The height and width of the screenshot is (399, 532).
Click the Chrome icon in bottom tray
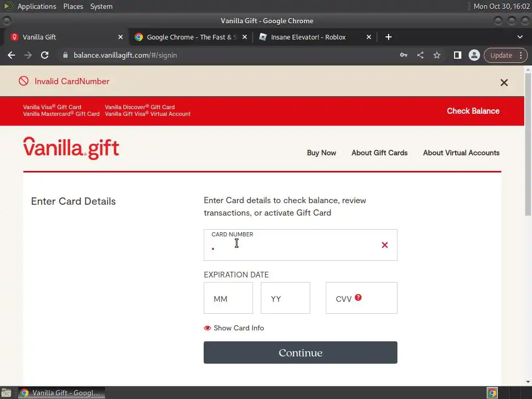click(492, 393)
